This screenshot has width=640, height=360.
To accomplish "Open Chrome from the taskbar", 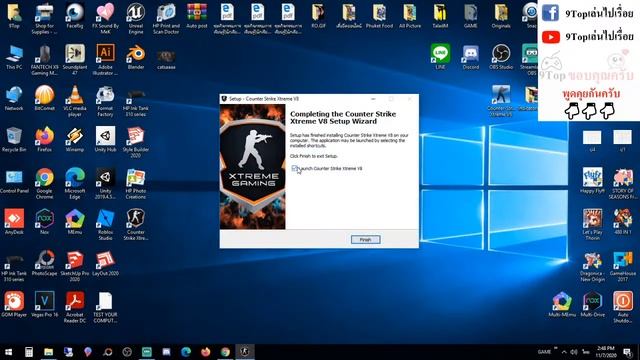I will click(x=225, y=352).
